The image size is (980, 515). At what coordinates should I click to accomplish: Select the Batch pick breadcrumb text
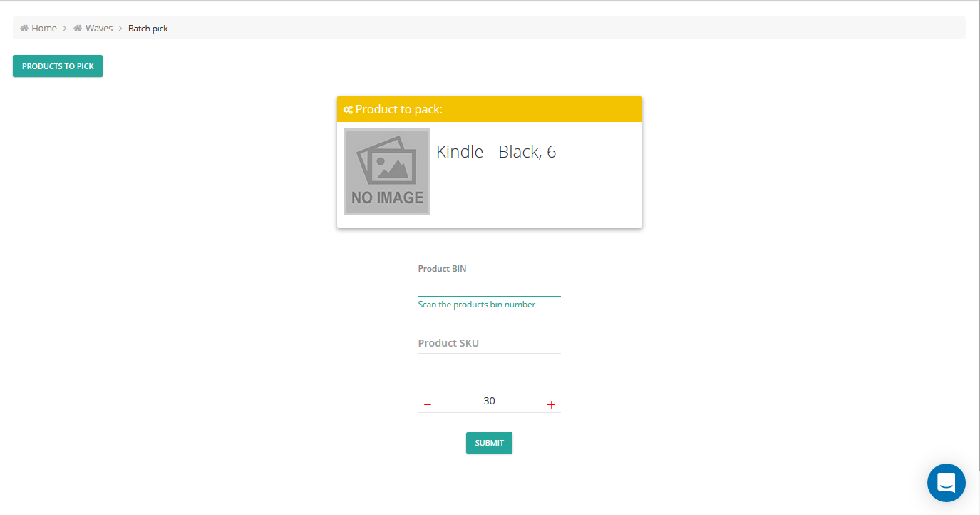tap(148, 29)
